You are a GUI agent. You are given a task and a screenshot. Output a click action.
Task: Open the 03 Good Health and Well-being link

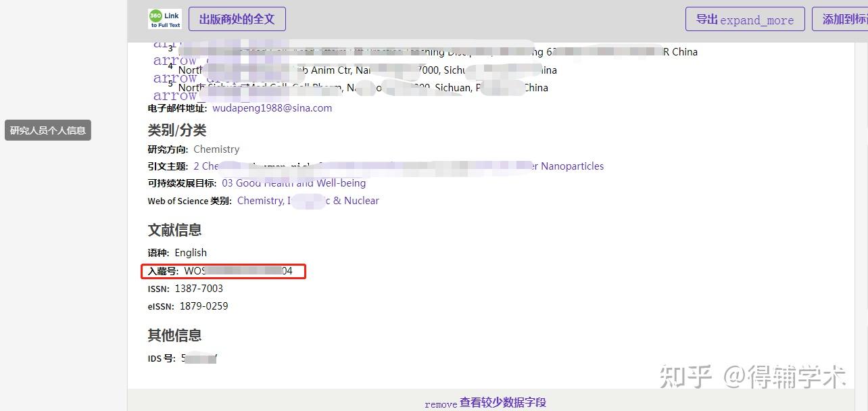pyautogui.click(x=295, y=183)
